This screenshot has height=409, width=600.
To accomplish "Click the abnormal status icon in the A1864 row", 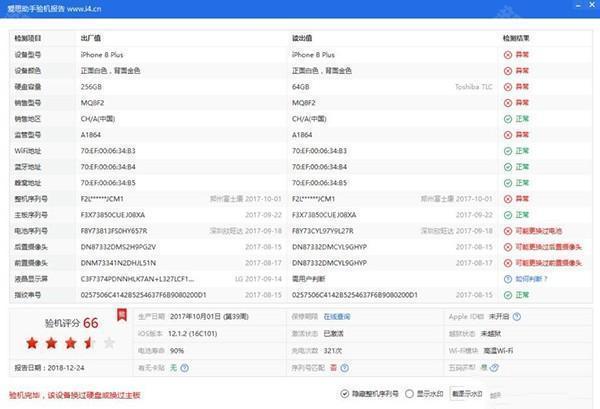I will point(508,135).
